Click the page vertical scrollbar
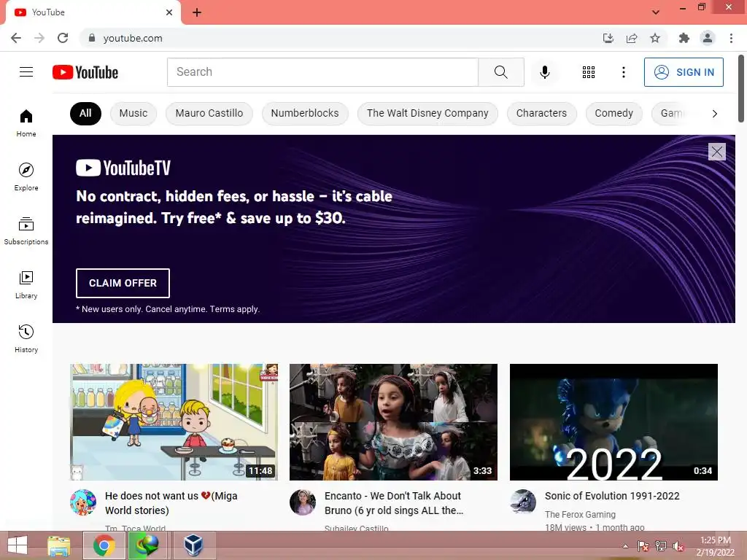 (741, 88)
